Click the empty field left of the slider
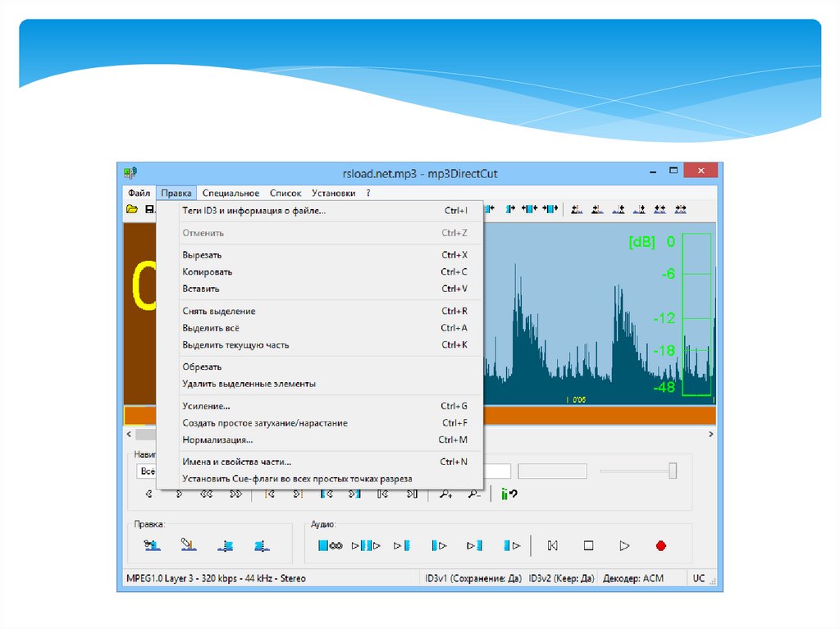Image resolution: width=840 pixels, height=629 pixels. pyautogui.click(x=552, y=471)
